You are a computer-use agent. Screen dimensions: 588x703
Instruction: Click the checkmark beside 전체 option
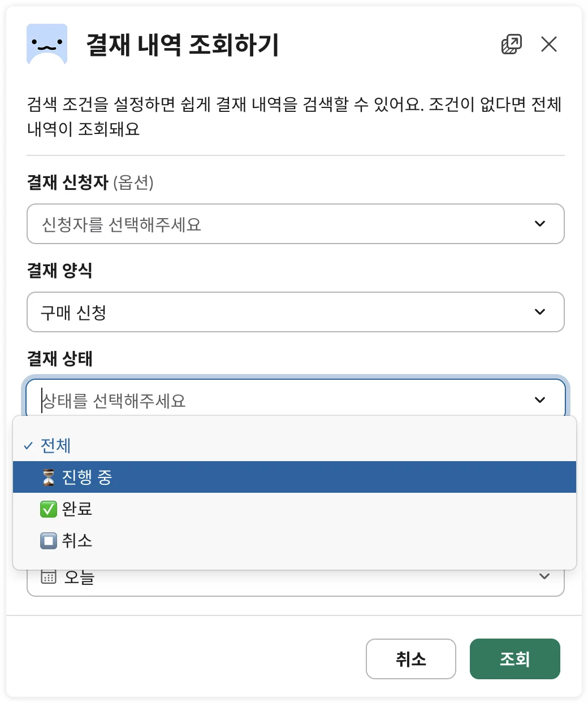tap(28, 446)
